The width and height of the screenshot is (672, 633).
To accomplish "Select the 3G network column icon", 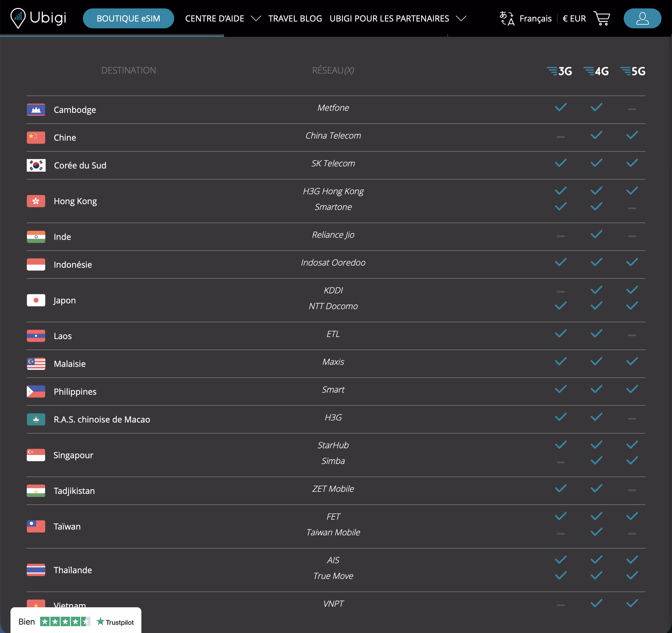I will click(560, 71).
